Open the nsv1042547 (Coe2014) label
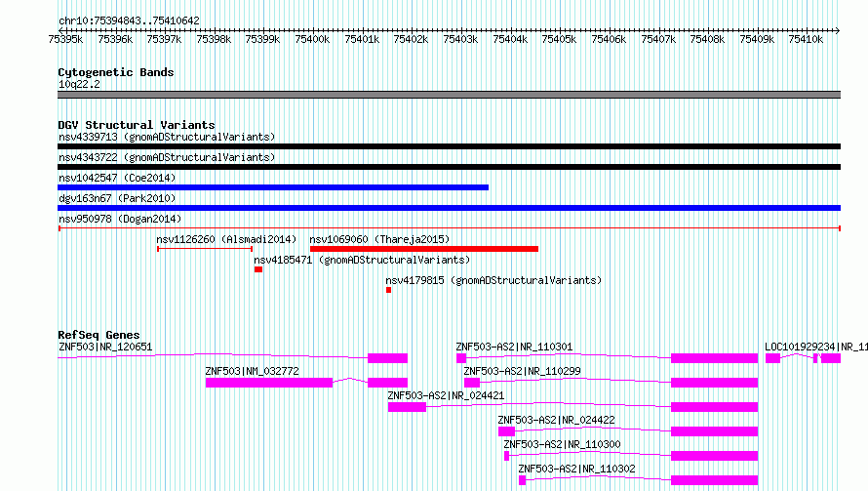This screenshot has height=491, width=868. (117, 178)
